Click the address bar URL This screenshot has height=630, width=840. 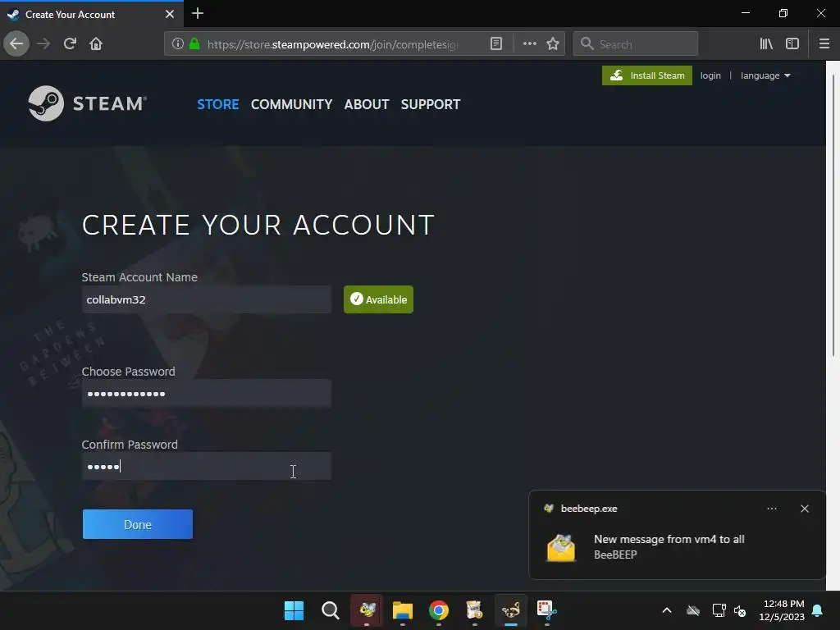pyautogui.click(x=332, y=44)
